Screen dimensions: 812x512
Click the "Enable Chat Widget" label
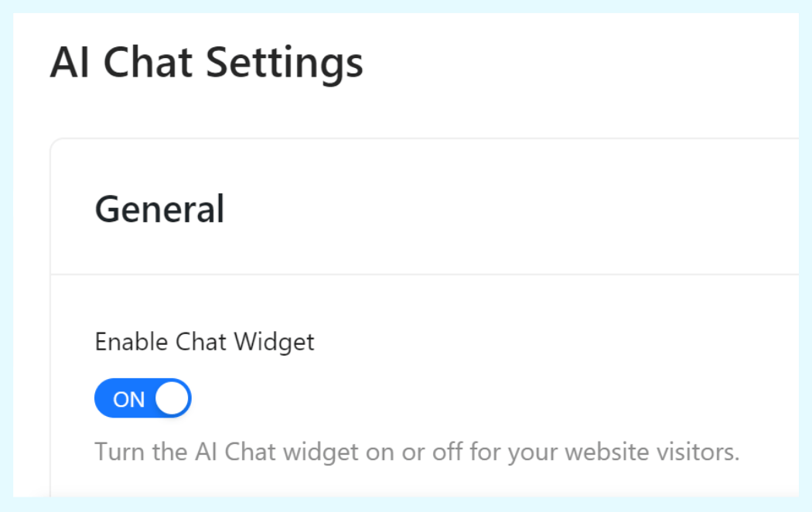click(x=204, y=342)
